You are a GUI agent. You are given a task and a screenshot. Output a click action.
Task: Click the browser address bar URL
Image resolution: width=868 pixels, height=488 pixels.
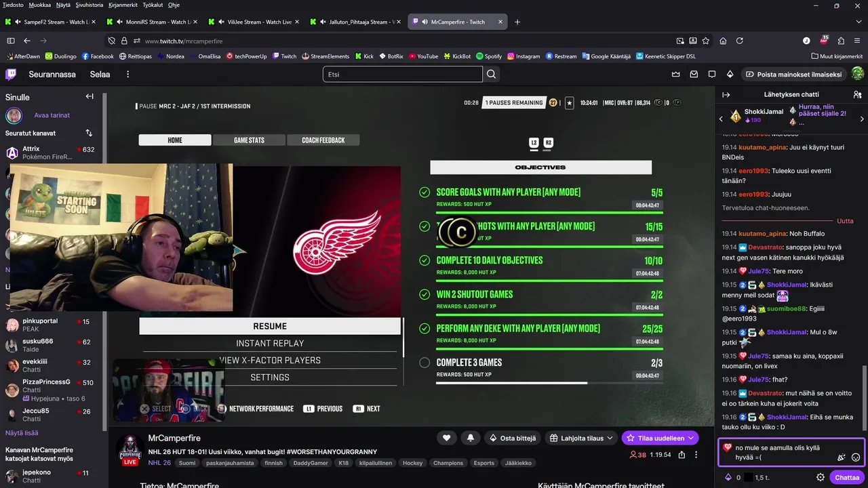[184, 41]
